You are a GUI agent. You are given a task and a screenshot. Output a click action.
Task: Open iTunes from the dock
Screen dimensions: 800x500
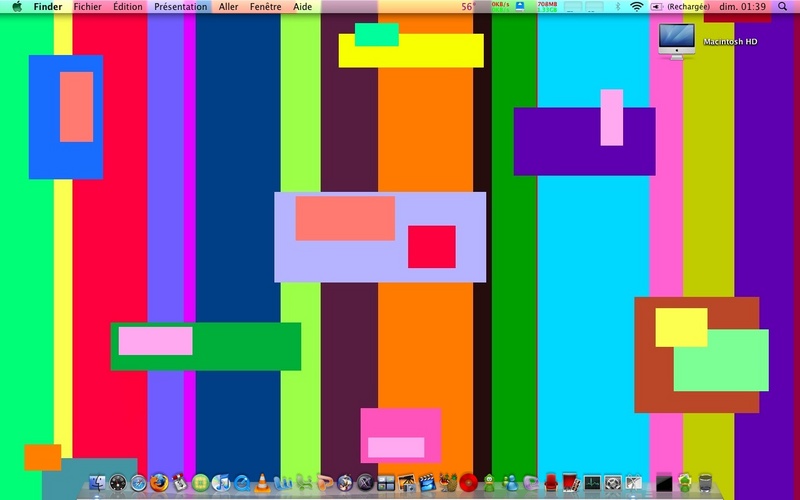221,482
